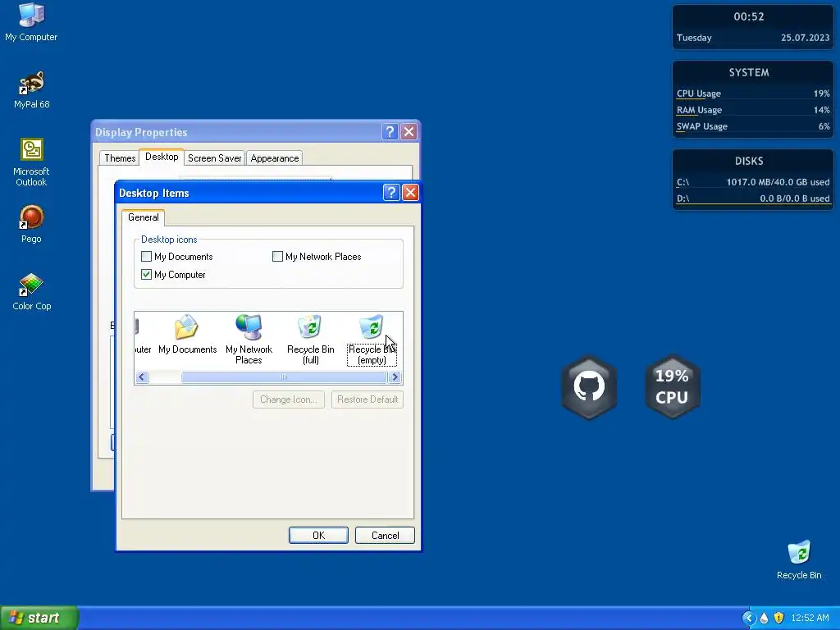Click the icon list right scroll arrow

click(395, 377)
